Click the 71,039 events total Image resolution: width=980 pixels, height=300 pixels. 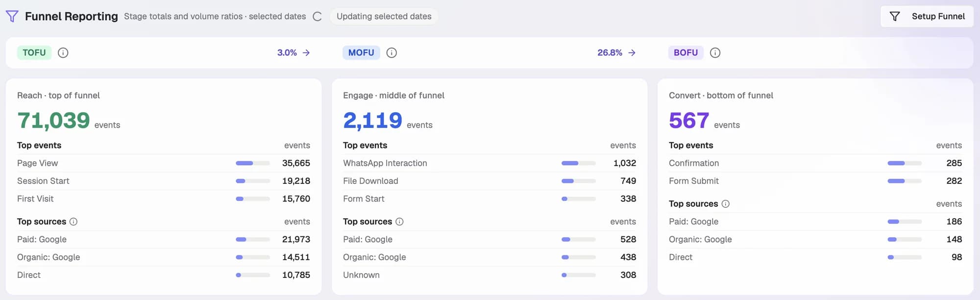[53, 120]
